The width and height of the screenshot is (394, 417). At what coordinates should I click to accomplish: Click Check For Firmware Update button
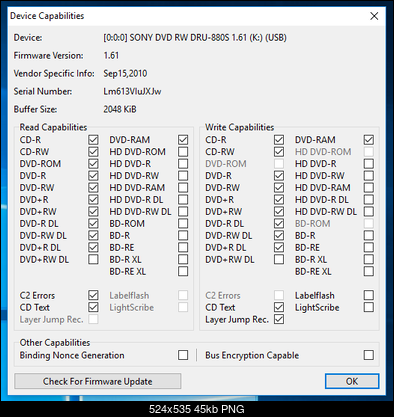click(x=98, y=381)
